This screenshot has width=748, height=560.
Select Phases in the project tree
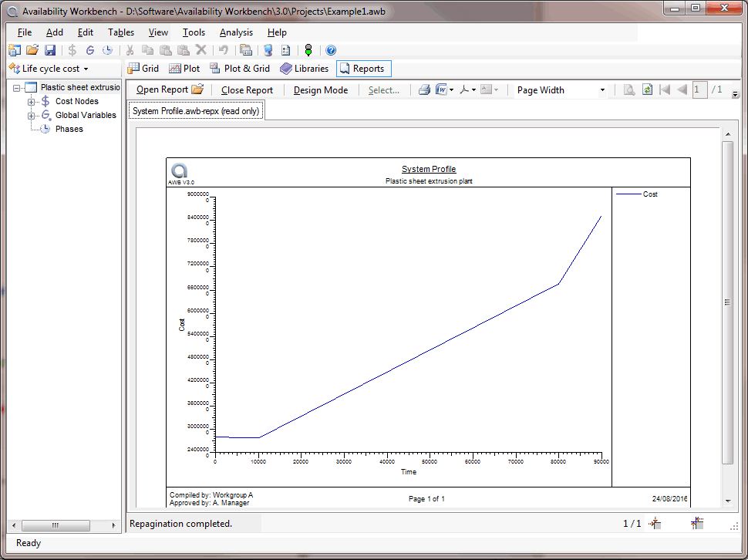pos(69,129)
